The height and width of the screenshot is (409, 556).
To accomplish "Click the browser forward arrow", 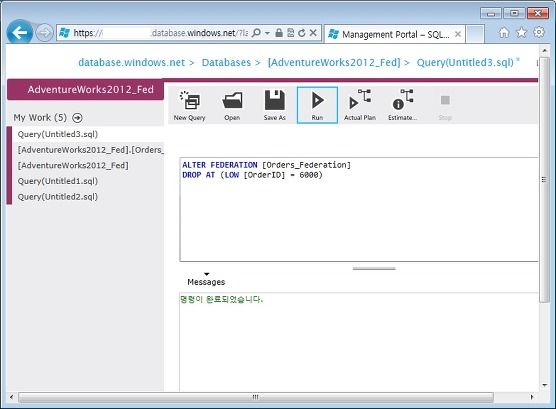I will (44, 33).
